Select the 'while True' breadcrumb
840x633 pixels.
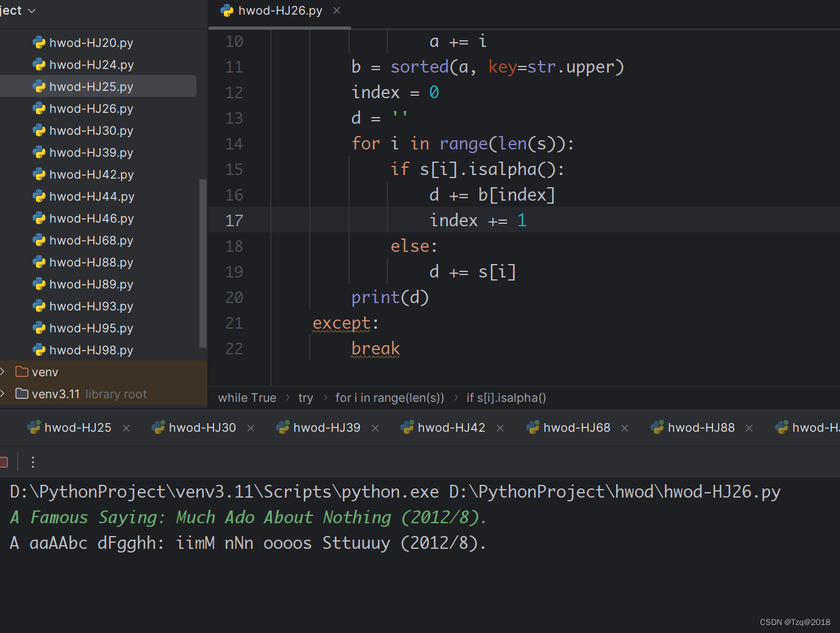pos(247,398)
